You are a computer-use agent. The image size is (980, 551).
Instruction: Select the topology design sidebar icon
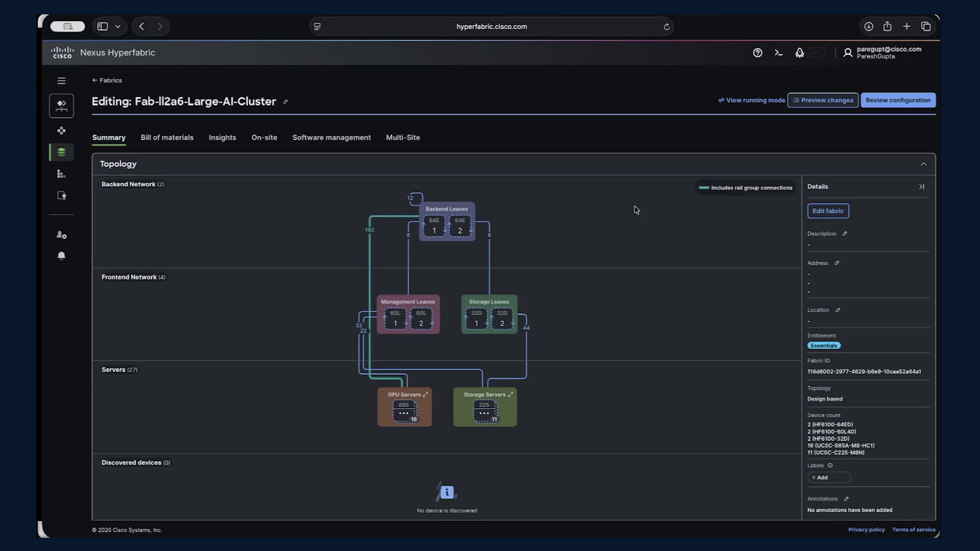pyautogui.click(x=61, y=106)
